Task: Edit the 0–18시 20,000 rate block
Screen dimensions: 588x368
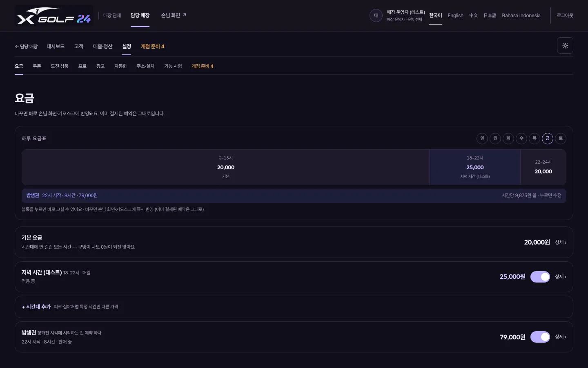Action: pos(226,167)
